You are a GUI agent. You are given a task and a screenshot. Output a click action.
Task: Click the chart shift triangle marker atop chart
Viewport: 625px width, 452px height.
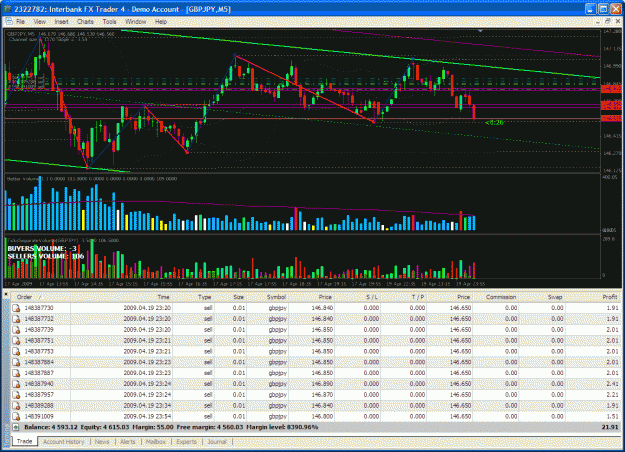click(x=480, y=31)
